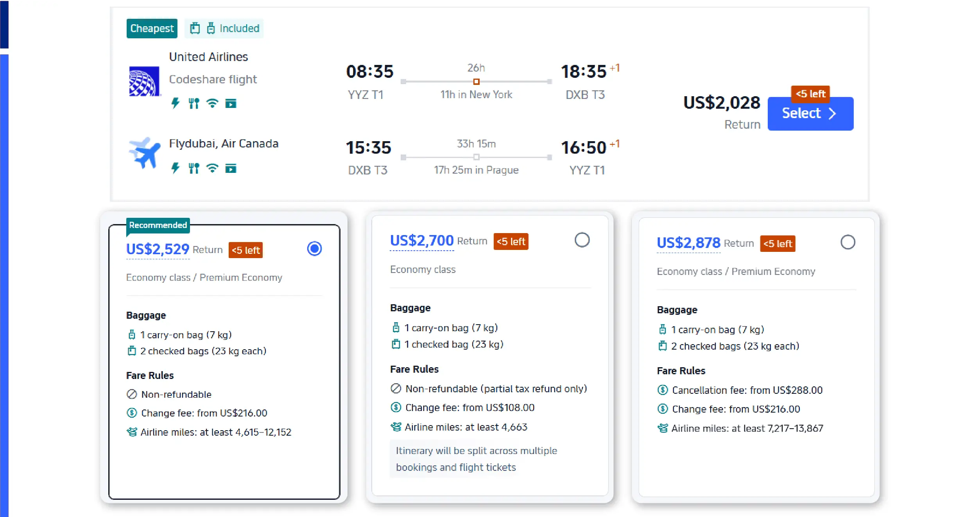Click the Included baggage tag

[x=224, y=29]
